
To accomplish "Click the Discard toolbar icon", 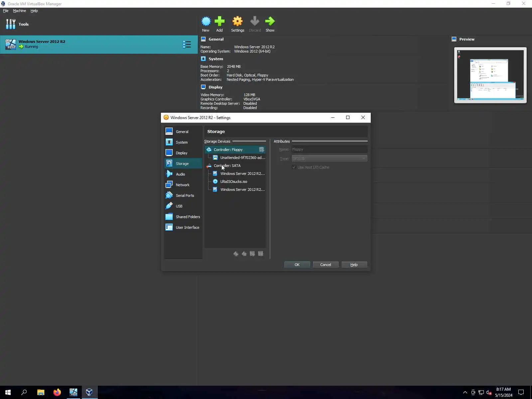I will (255, 24).
